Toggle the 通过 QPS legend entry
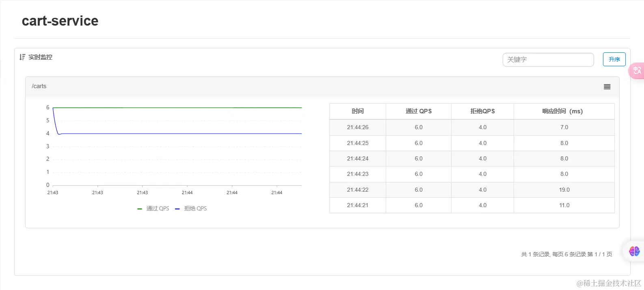This screenshot has height=290, width=644. click(x=153, y=208)
